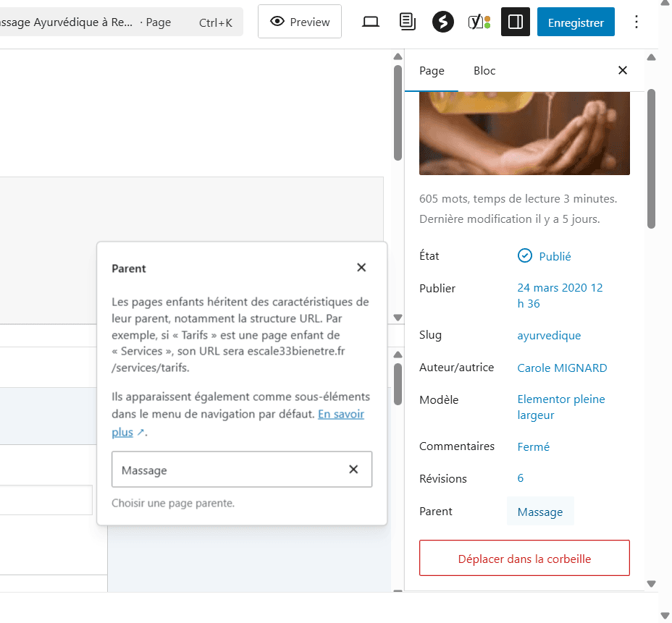Image resolution: width=672 pixels, height=623 pixels.
Task: Click the '605 mots, temps de lecture' text
Action: pyautogui.click(x=518, y=199)
